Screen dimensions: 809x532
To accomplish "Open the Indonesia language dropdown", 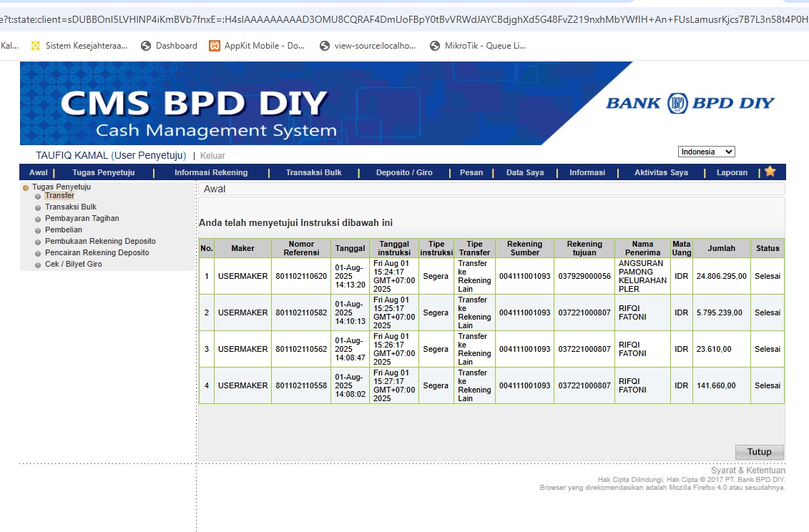I will pos(706,152).
